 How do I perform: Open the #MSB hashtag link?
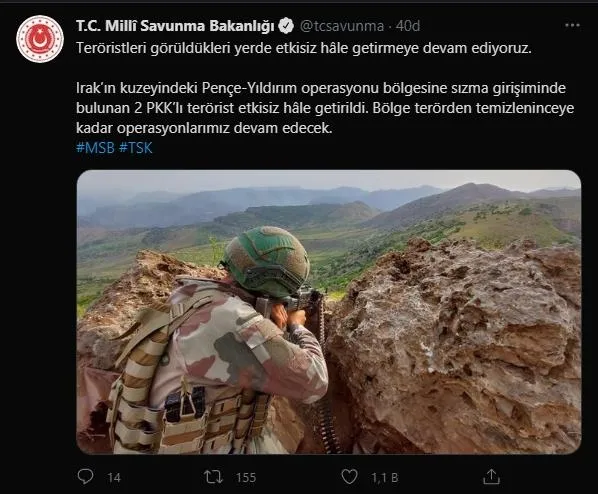click(x=95, y=148)
